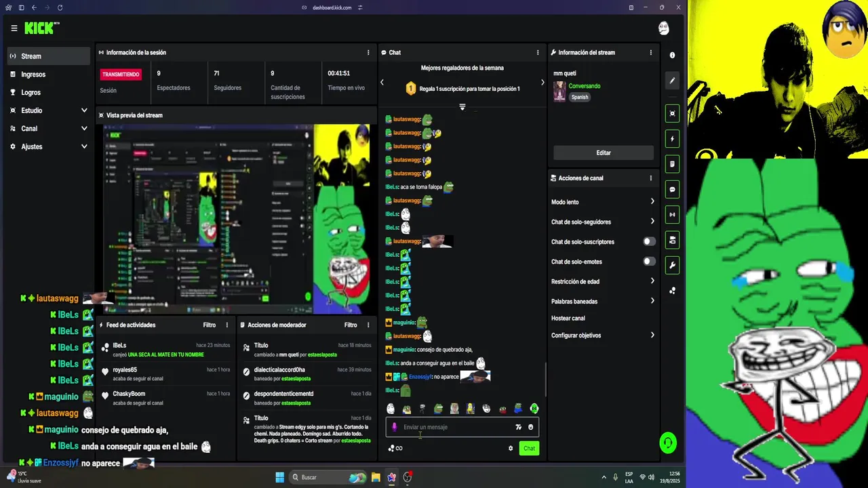Show hidden tray icons chevron
This screenshot has height=488, width=868.
604,477
